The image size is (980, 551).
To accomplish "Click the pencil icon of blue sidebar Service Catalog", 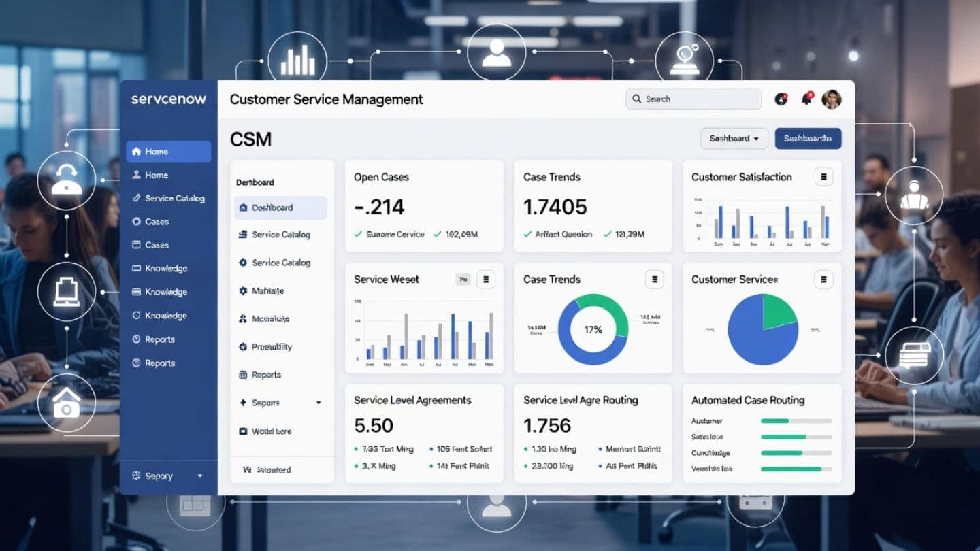I will pyautogui.click(x=136, y=199).
